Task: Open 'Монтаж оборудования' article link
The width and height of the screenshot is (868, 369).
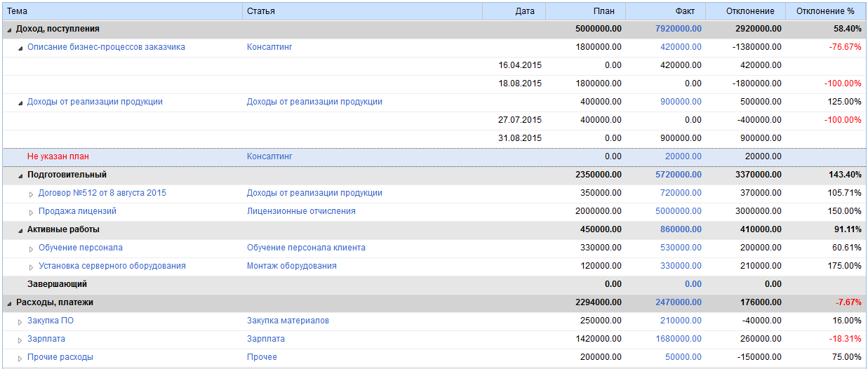Action: coord(291,266)
